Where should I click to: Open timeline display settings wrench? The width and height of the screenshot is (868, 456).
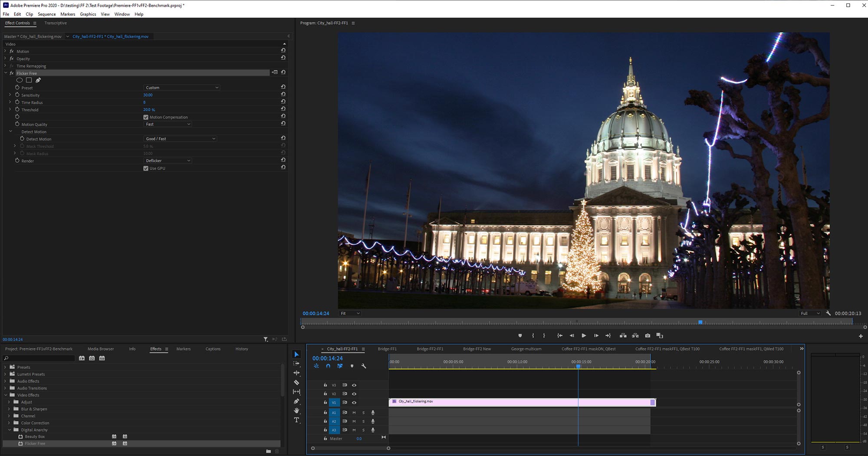pyautogui.click(x=364, y=366)
